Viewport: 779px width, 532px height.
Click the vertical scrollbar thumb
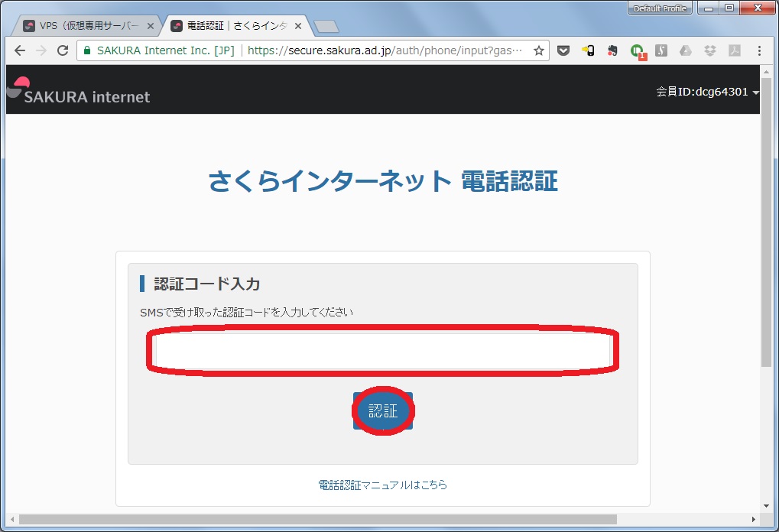coord(767,222)
